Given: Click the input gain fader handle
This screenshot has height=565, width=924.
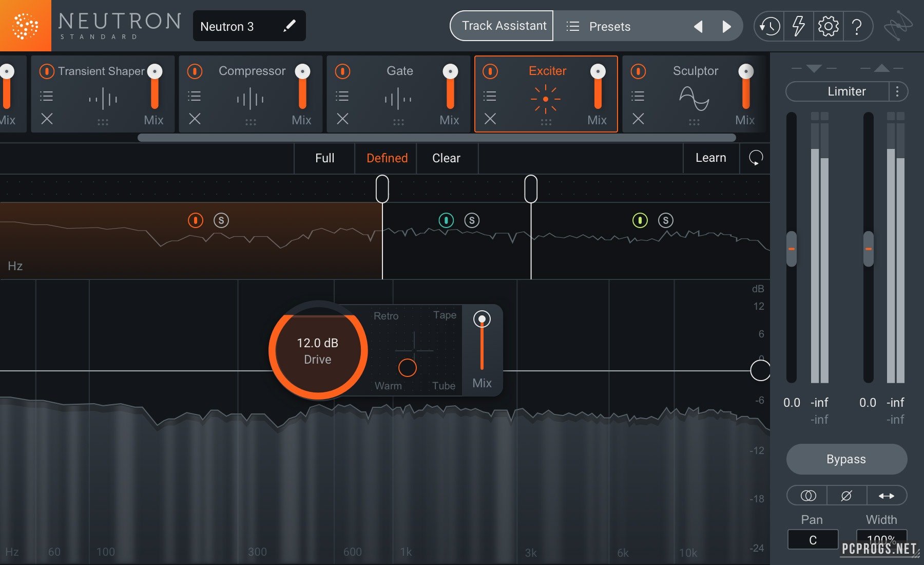Looking at the screenshot, I should pyautogui.click(x=792, y=249).
